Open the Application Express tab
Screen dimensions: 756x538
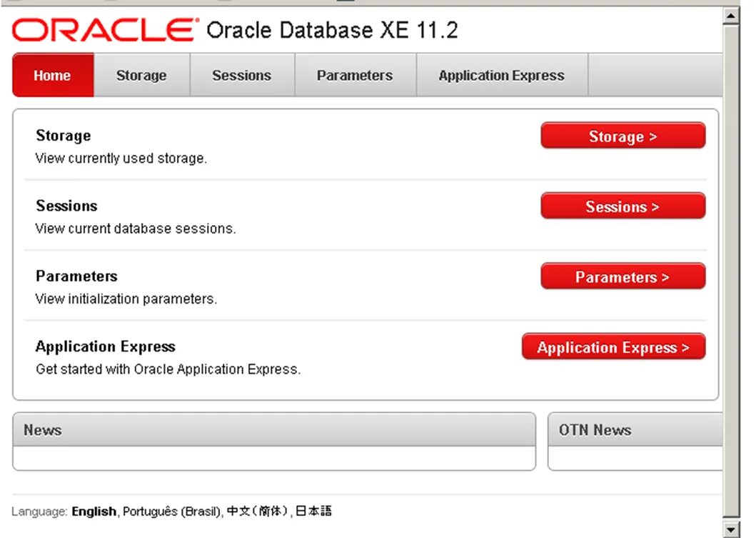502,75
